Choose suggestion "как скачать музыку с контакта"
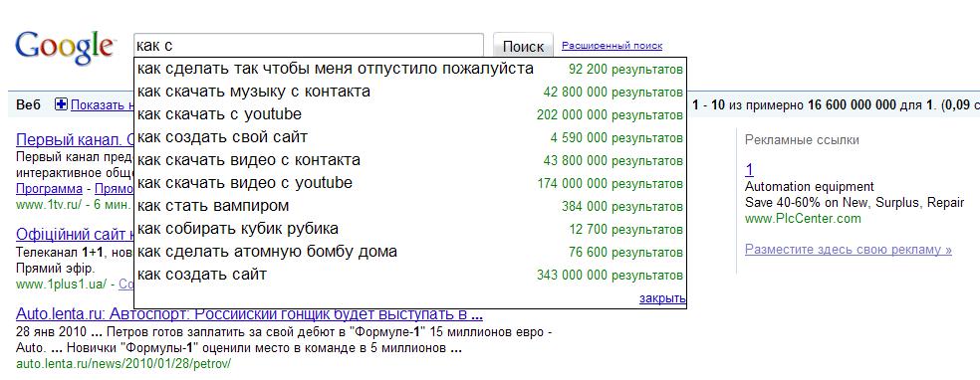The width and height of the screenshot is (980, 380). click(410, 92)
